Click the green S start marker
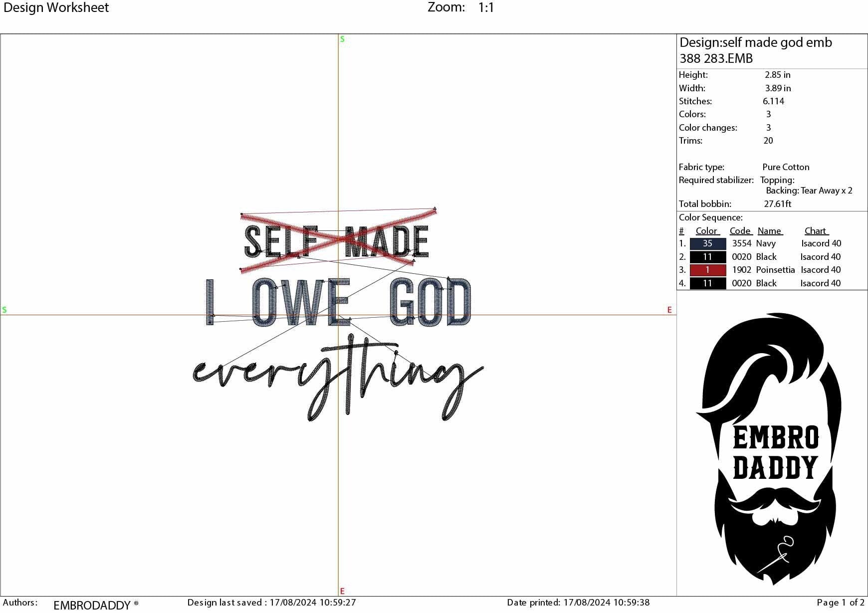 (x=342, y=38)
